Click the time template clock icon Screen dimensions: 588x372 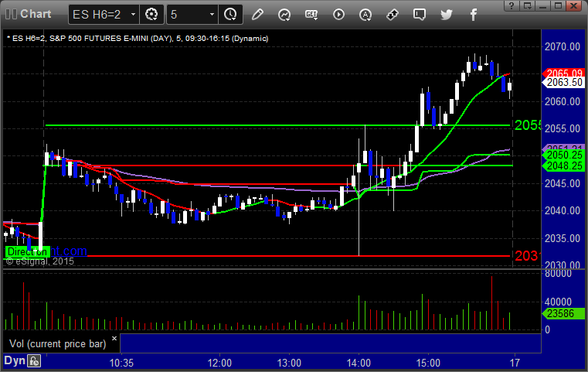230,15
